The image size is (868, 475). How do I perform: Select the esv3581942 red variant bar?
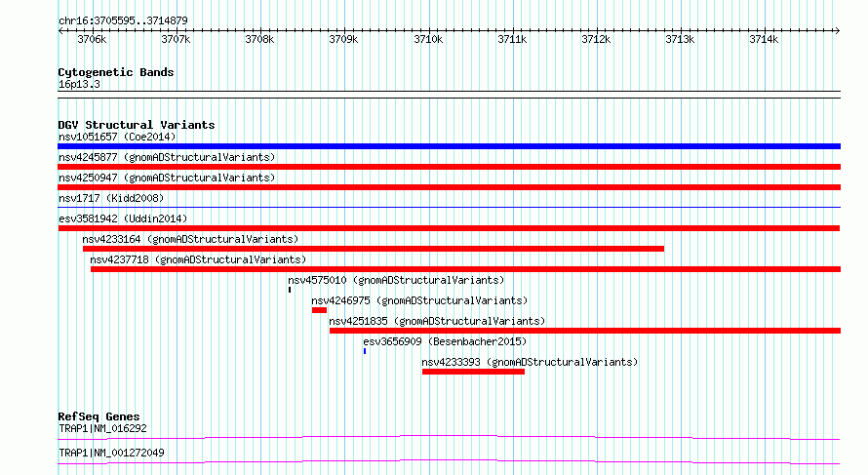coord(449,228)
